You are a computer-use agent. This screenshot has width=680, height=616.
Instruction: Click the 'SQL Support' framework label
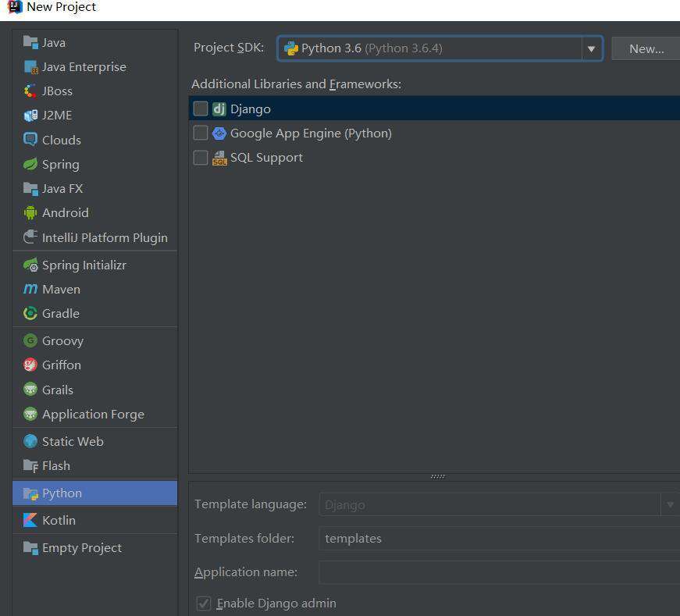click(266, 158)
